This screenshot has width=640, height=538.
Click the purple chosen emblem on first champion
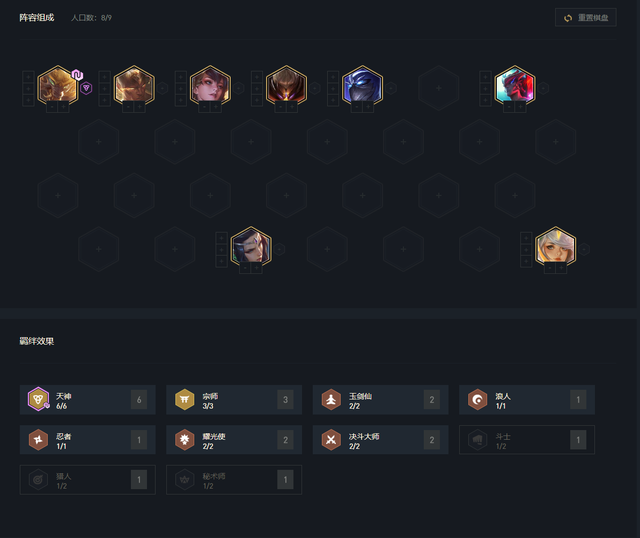(86, 88)
